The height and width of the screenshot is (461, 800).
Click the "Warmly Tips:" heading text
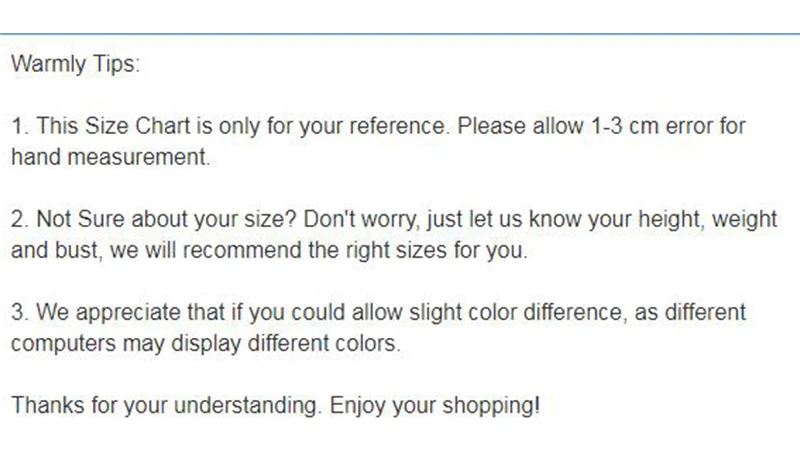tap(76, 65)
